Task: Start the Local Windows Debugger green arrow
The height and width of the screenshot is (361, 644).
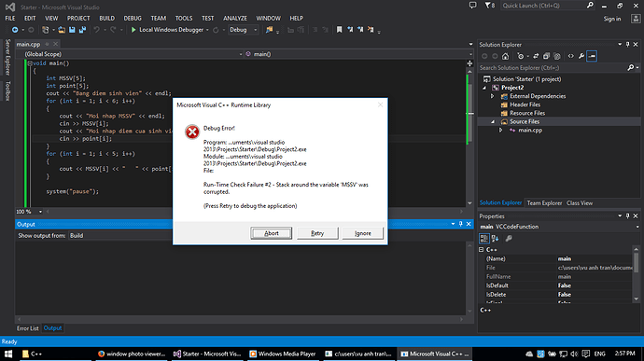Action: click(x=133, y=30)
